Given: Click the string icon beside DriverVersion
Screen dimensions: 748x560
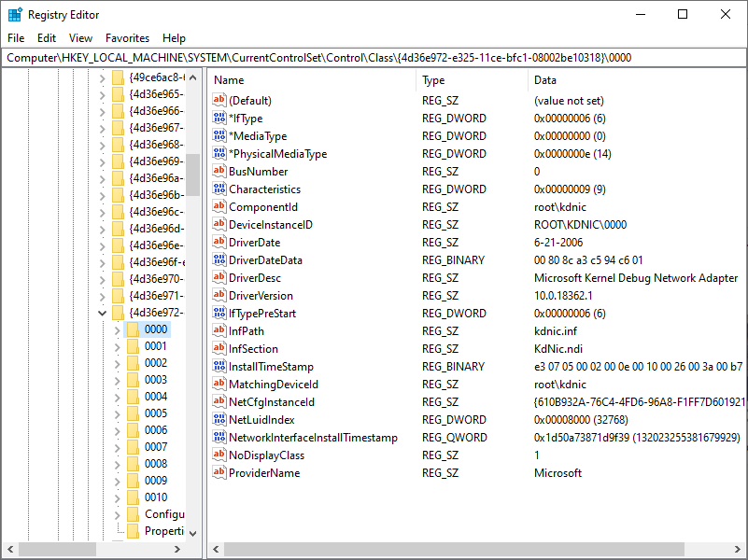Looking at the screenshot, I should coord(219,295).
